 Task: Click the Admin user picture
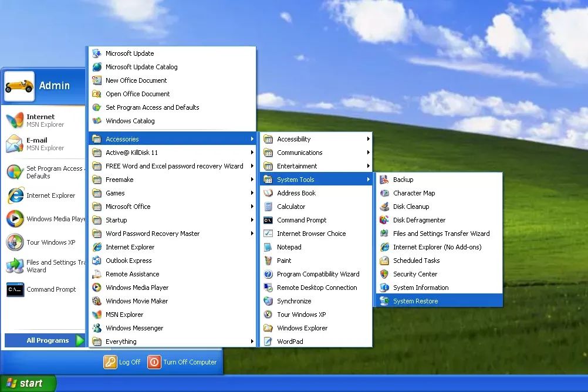[19, 86]
